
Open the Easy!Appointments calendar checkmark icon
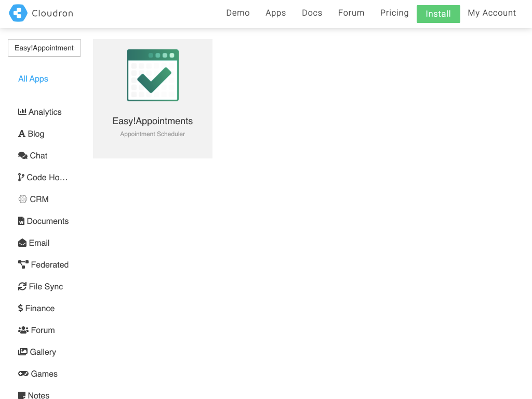[x=153, y=75]
